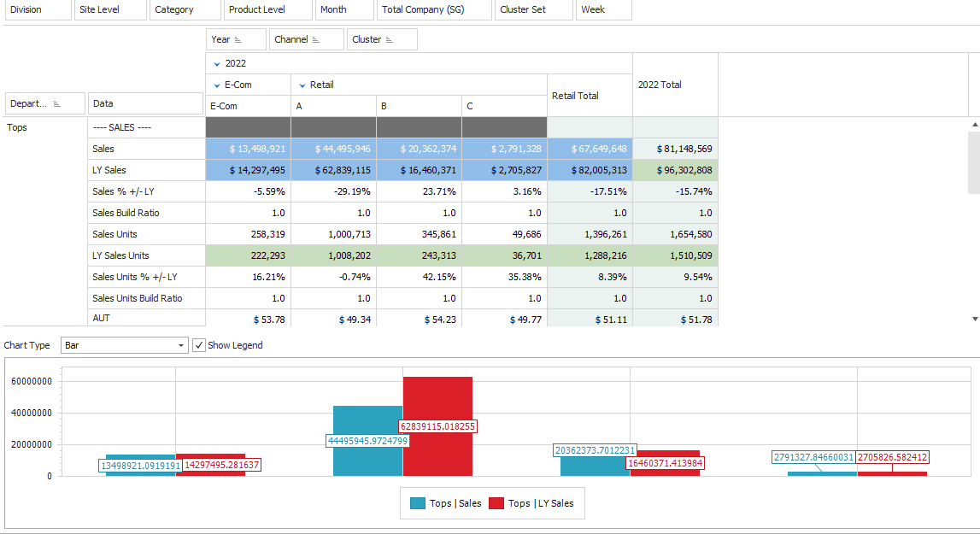Image resolution: width=980 pixels, height=534 pixels.
Task: Click the teal Tops Sales legend icon
Action: 417,503
